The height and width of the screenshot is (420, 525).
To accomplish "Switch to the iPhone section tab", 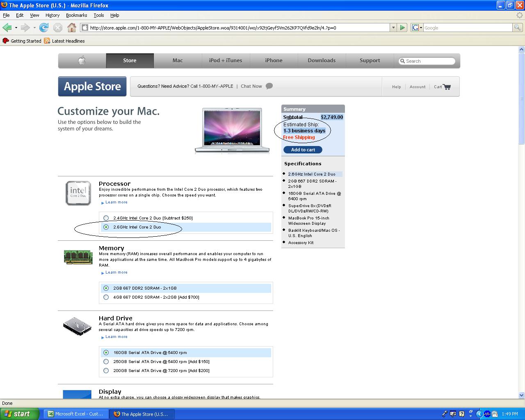I will pyautogui.click(x=274, y=60).
